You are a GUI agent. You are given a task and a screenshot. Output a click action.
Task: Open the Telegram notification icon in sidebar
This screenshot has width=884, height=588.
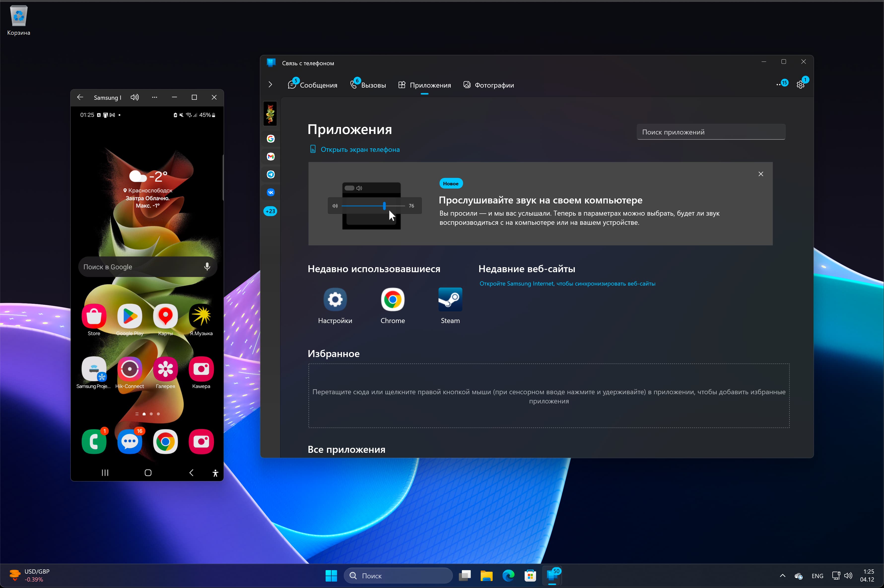pyautogui.click(x=271, y=174)
